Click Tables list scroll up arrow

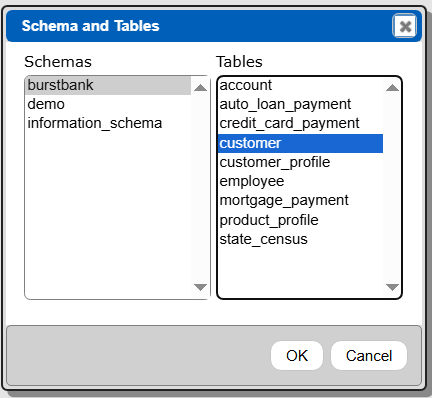(392, 88)
